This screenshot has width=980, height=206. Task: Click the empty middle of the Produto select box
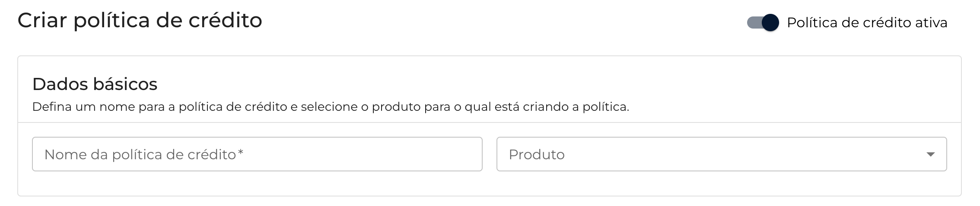[x=735, y=154]
